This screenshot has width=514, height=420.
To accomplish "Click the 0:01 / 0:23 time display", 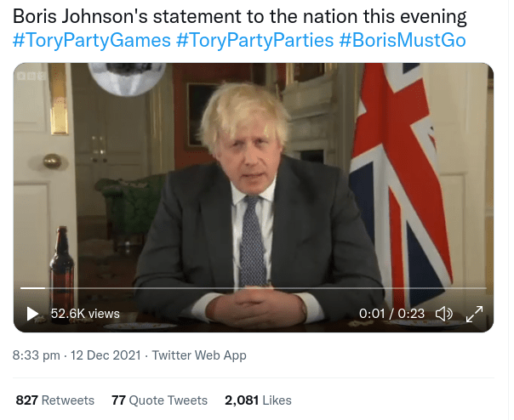I will 391,314.
